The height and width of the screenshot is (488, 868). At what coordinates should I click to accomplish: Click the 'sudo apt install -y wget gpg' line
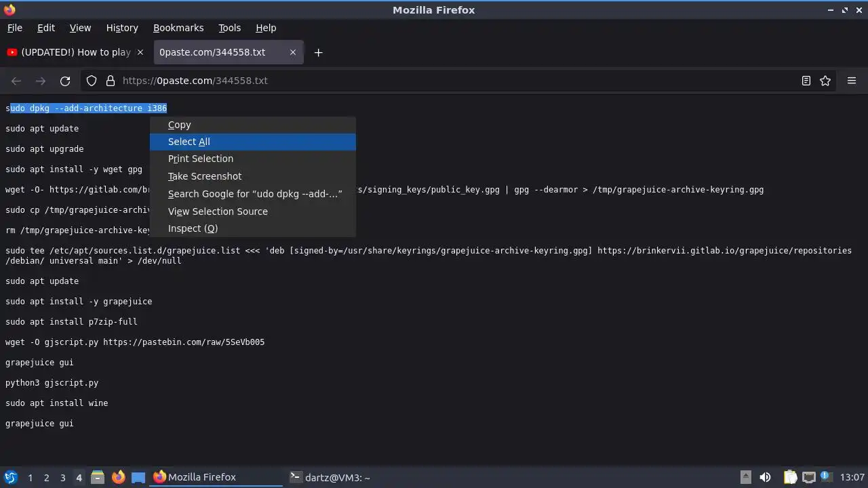coord(74,169)
